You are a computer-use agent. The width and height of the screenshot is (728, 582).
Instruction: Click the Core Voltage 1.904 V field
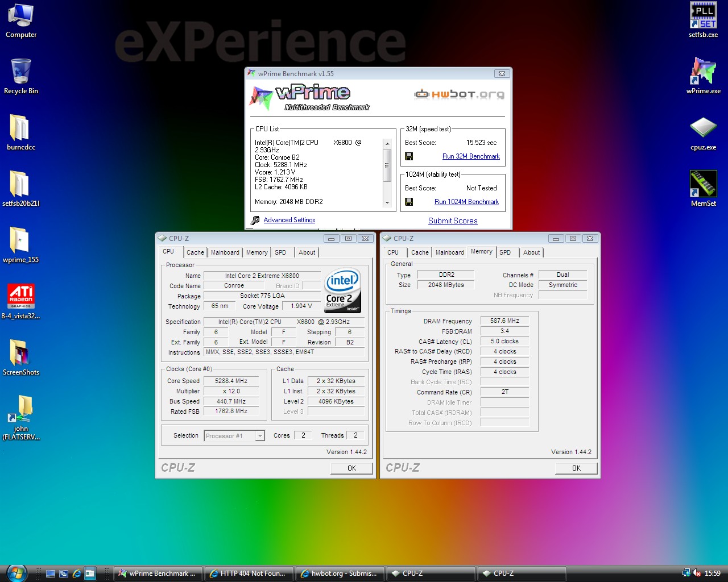301,306
